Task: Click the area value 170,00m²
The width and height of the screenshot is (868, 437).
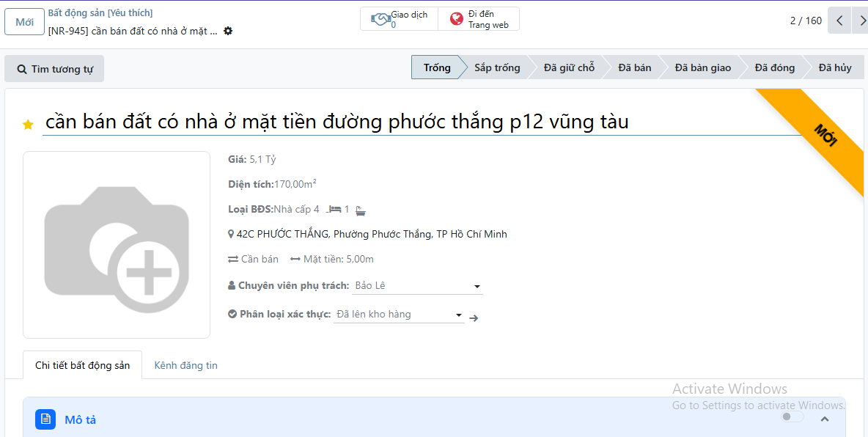Action: click(295, 185)
